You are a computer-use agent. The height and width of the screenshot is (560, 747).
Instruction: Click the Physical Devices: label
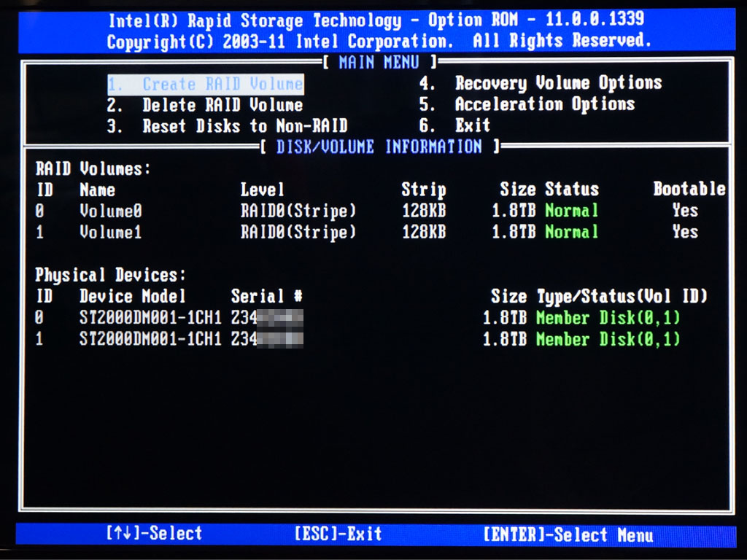(x=111, y=275)
